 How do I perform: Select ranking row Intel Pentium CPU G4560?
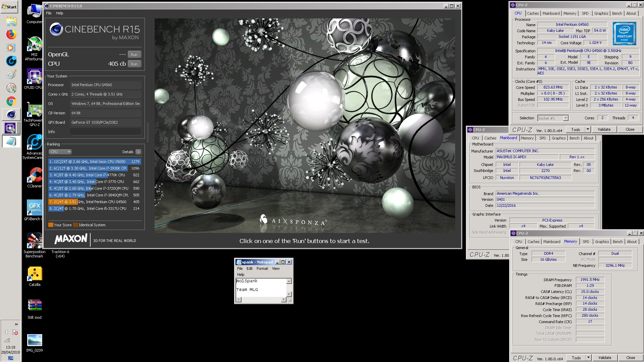tap(95, 202)
